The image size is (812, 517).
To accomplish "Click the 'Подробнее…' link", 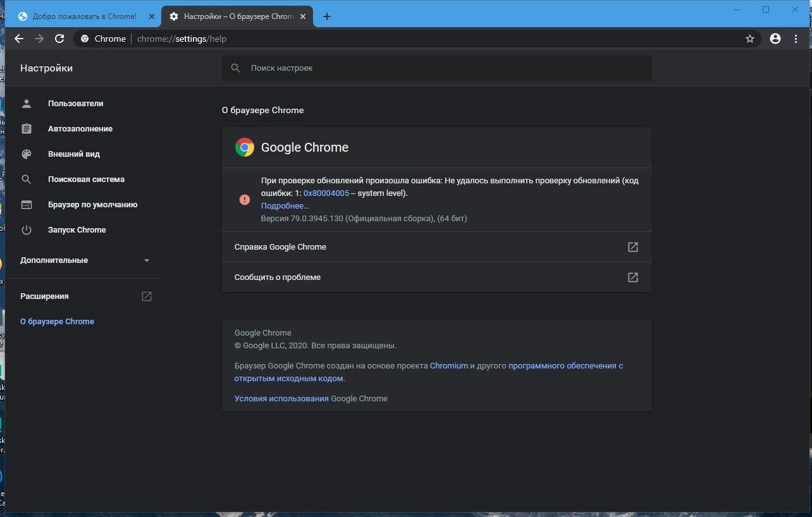I will (285, 205).
